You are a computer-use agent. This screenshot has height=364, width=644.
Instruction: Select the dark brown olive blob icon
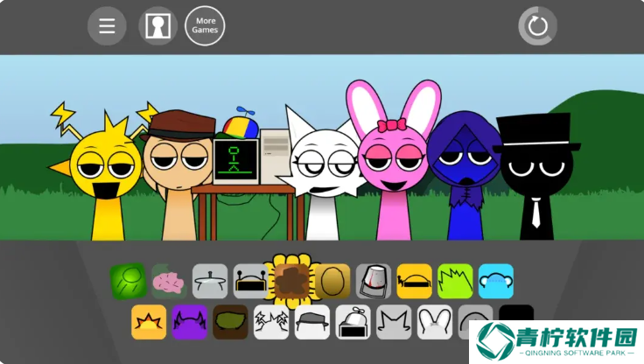(x=230, y=322)
